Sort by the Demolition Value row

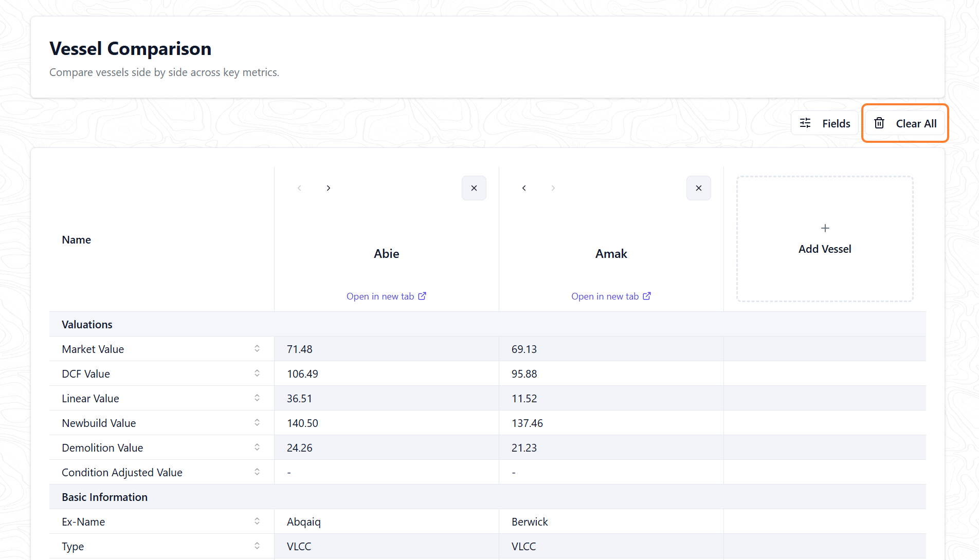257,447
